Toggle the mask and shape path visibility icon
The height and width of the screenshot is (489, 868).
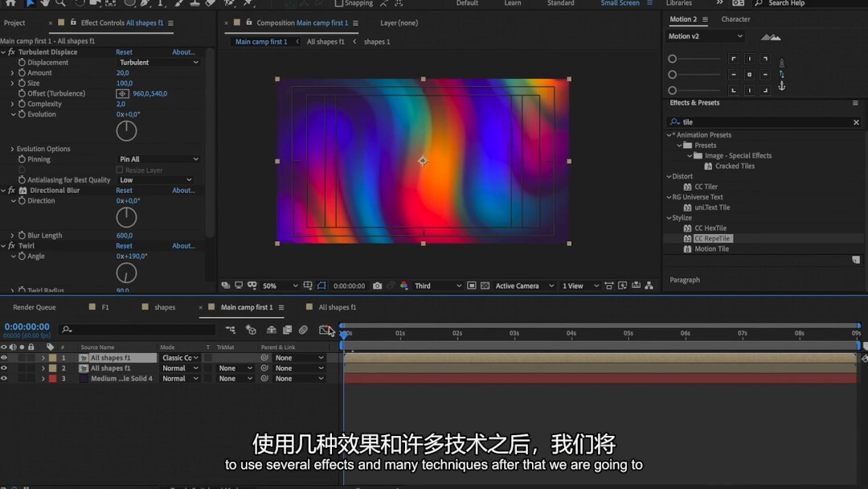tap(321, 286)
